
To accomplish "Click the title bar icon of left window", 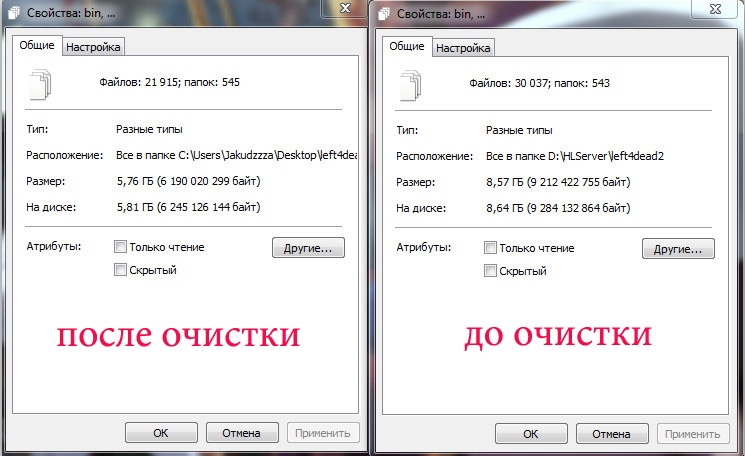I will coord(14,13).
